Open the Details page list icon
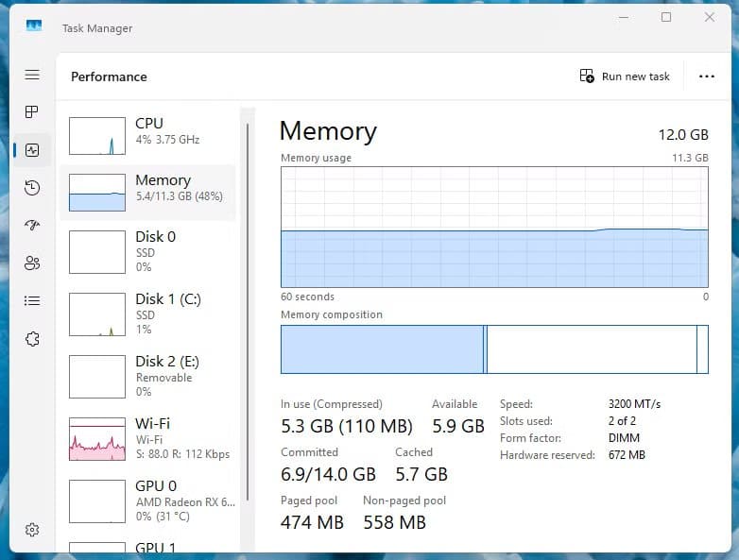The width and height of the screenshot is (739, 560). coord(32,300)
